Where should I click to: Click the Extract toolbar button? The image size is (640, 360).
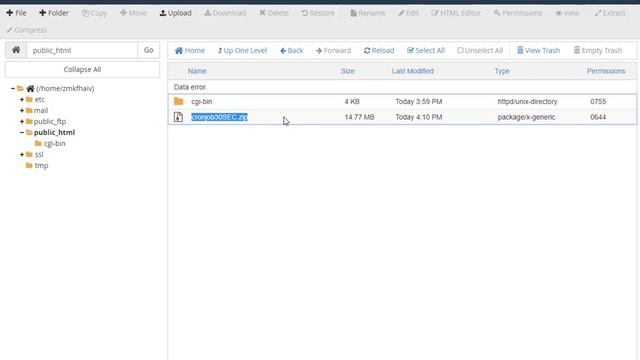pyautogui.click(x=610, y=13)
